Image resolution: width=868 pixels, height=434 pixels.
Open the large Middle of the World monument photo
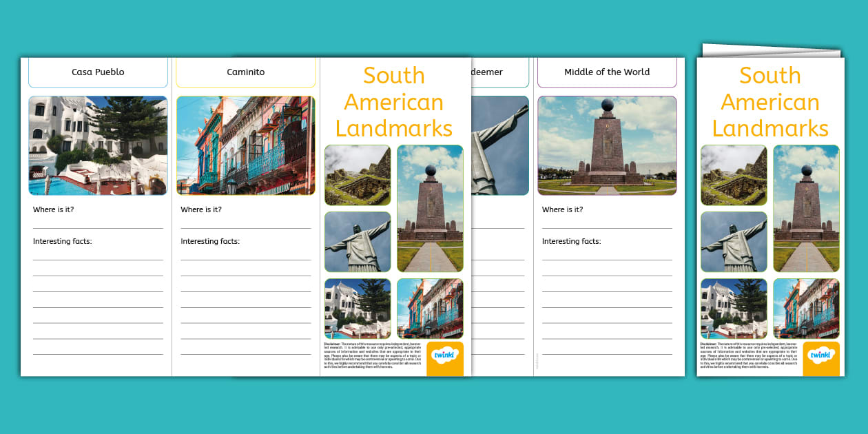(606, 145)
